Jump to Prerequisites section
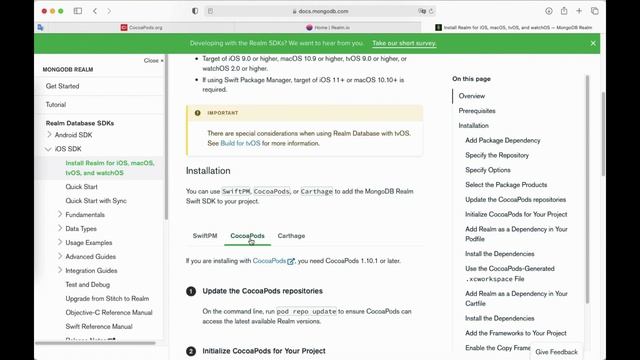Image resolution: width=640 pixels, height=360 pixels. pos(477,111)
